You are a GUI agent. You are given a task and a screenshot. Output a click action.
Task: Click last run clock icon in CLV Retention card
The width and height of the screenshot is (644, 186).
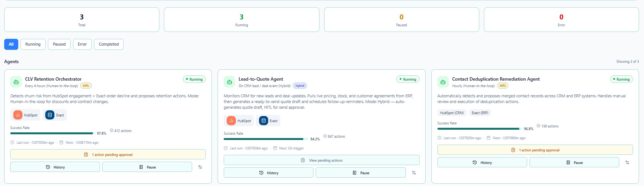click(x=13, y=143)
